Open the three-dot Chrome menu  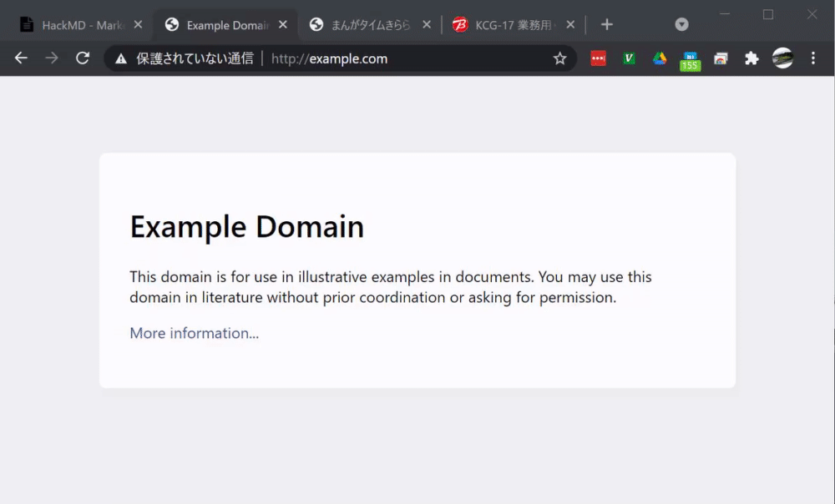pyautogui.click(x=812, y=58)
